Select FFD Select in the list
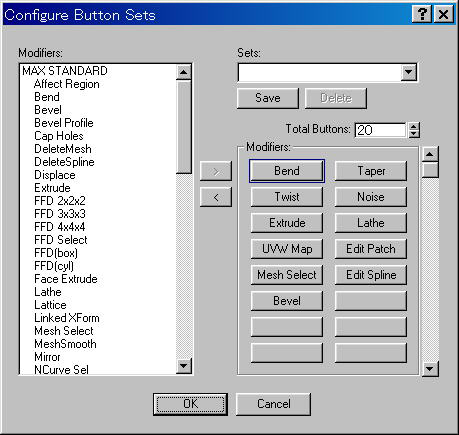 pos(61,240)
